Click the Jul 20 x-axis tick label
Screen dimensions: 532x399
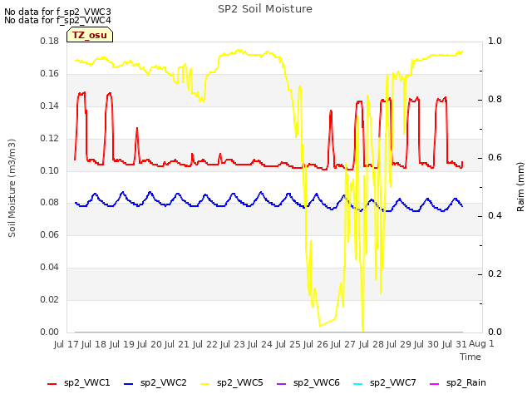tap(150, 344)
